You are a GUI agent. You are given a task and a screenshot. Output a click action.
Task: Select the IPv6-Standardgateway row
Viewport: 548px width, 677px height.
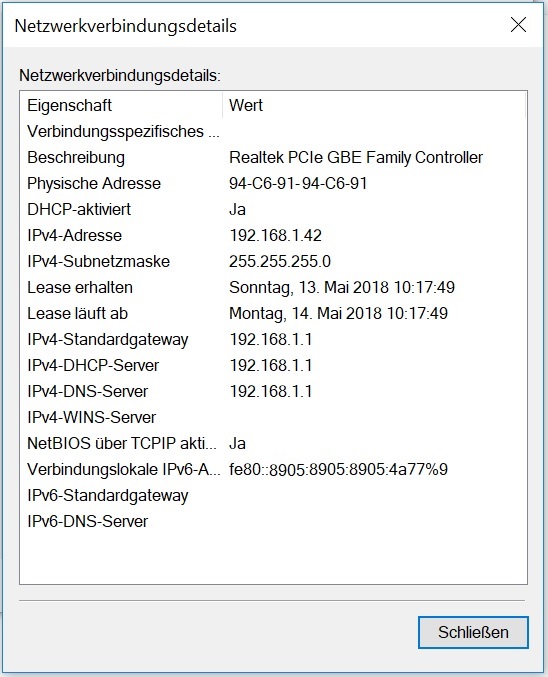click(x=273, y=495)
